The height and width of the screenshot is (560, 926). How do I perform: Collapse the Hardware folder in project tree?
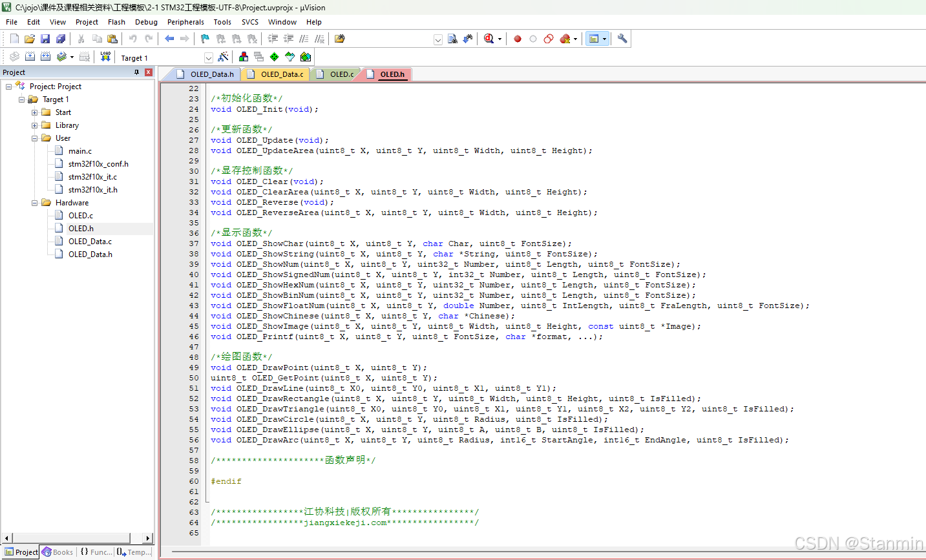pyautogui.click(x=34, y=203)
